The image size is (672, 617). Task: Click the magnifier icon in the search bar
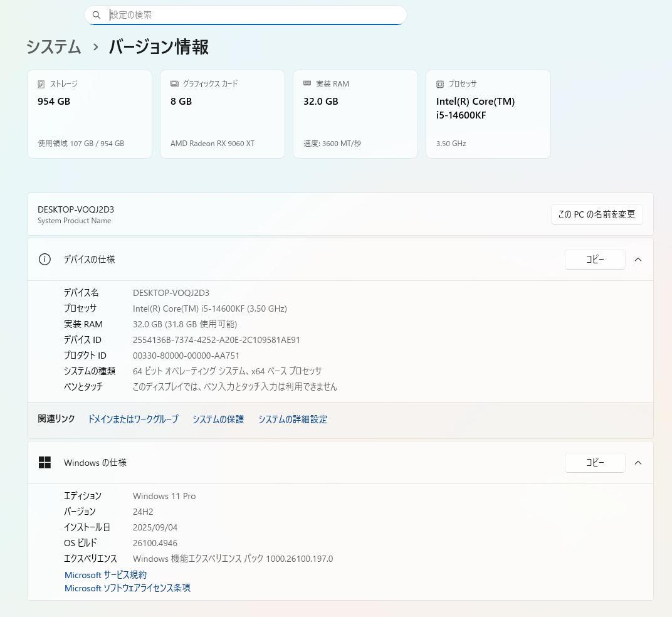click(x=97, y=14)
